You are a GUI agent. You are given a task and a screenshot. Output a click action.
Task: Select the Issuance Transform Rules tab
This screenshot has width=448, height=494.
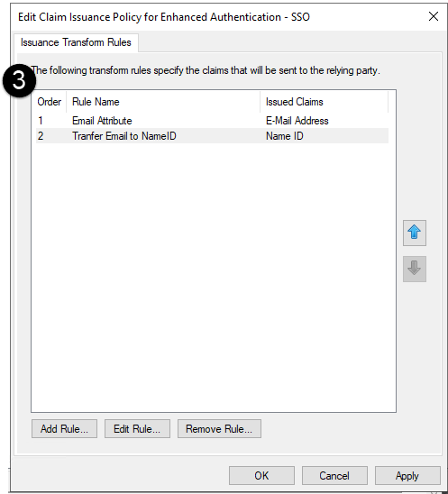point(76,42)
